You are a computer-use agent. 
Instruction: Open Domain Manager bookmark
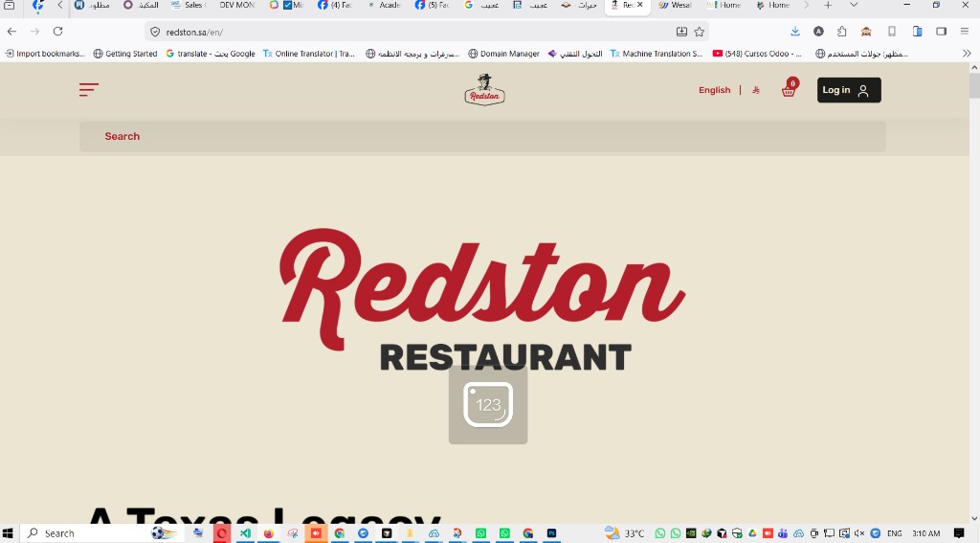[503, 54]
